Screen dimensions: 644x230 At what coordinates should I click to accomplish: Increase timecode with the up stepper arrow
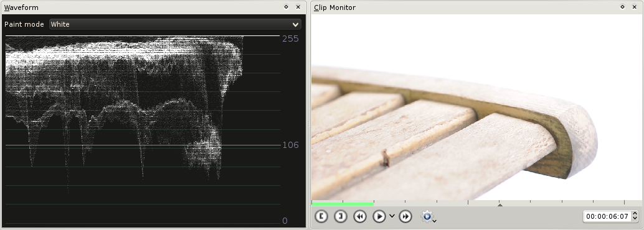click(x=635, y=213)
